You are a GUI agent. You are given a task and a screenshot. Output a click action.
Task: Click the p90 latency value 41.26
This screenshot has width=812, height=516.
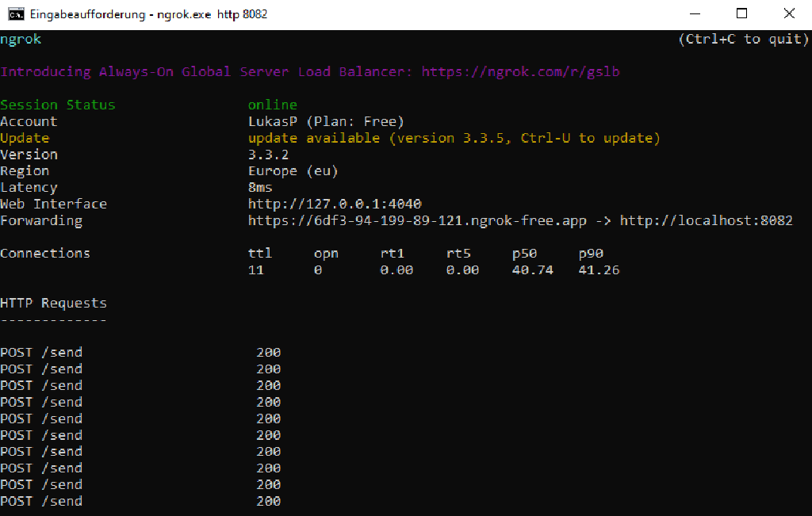[599, 269]
